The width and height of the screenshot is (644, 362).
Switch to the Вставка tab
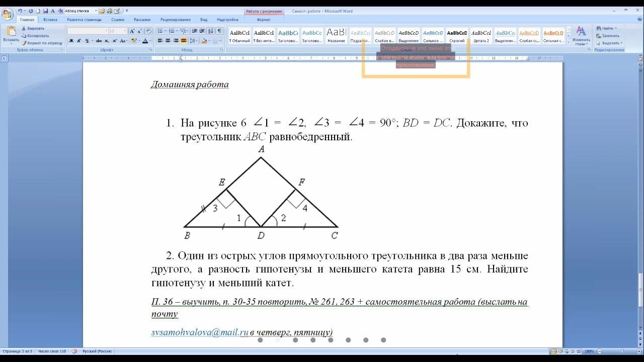(x=50, y=20)
